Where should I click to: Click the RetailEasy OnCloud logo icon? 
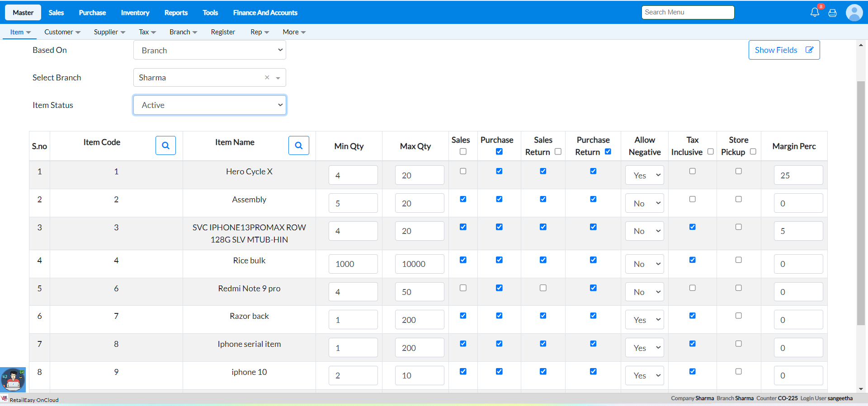point(5,399)
